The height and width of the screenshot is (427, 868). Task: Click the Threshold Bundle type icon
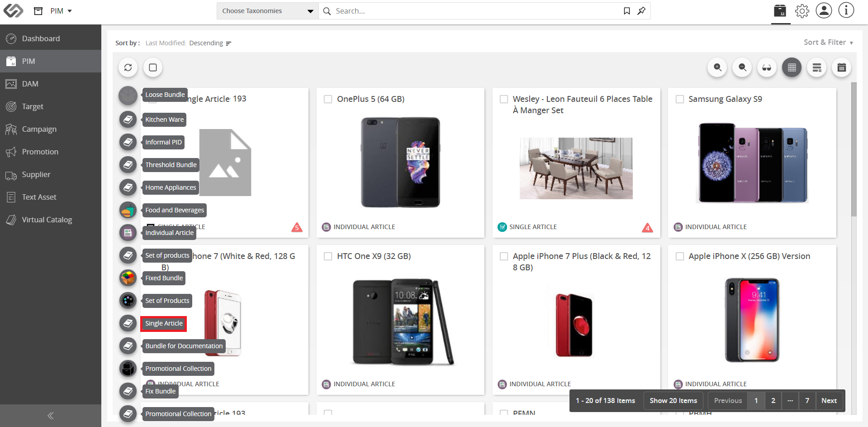(128, 165)
